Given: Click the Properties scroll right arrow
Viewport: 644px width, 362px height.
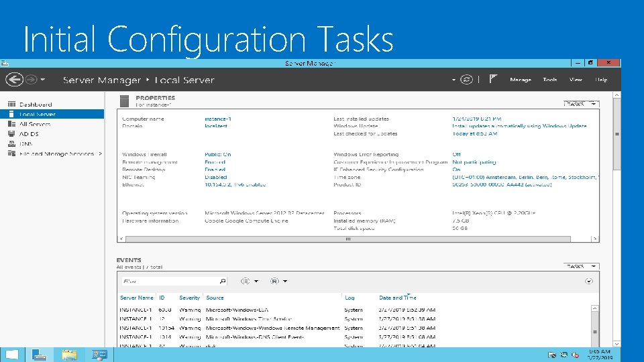Looking at the screenshot, I should coord(595,239).
